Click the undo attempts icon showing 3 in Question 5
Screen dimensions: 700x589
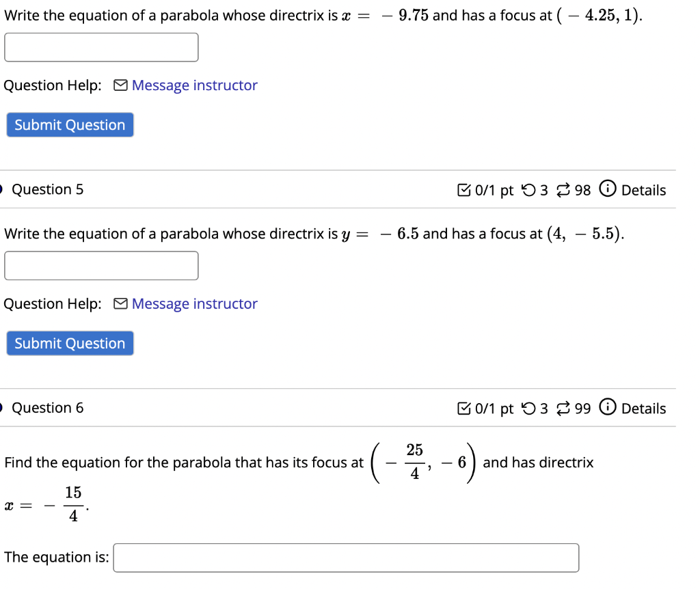tap(528, 190)
